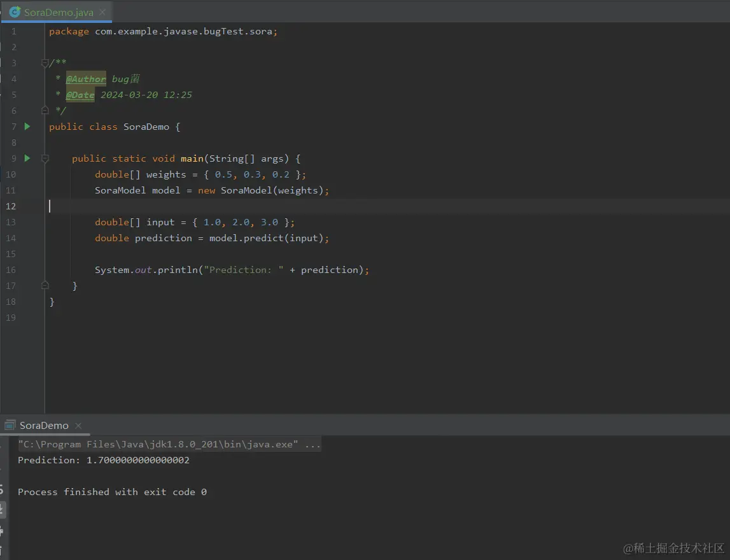730x560 pixels.
Task: Collapse the Javadoc comment at line 3
Action: click(x=45, y=63)
